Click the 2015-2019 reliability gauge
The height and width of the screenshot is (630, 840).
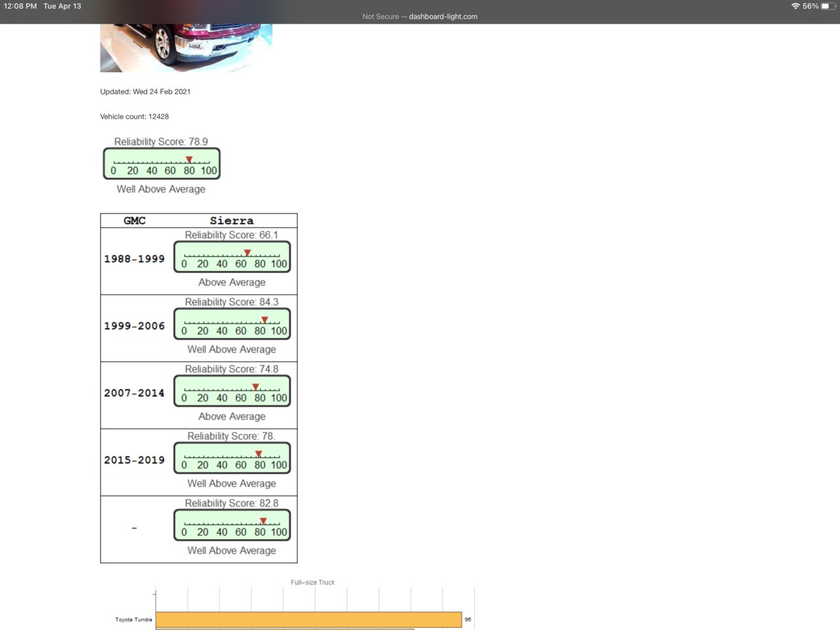point(232,458)
